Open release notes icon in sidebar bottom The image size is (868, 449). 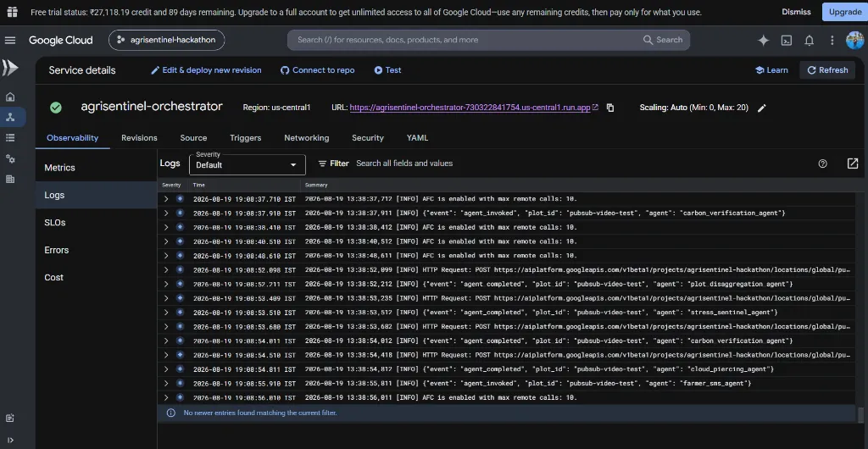[10, 418]
